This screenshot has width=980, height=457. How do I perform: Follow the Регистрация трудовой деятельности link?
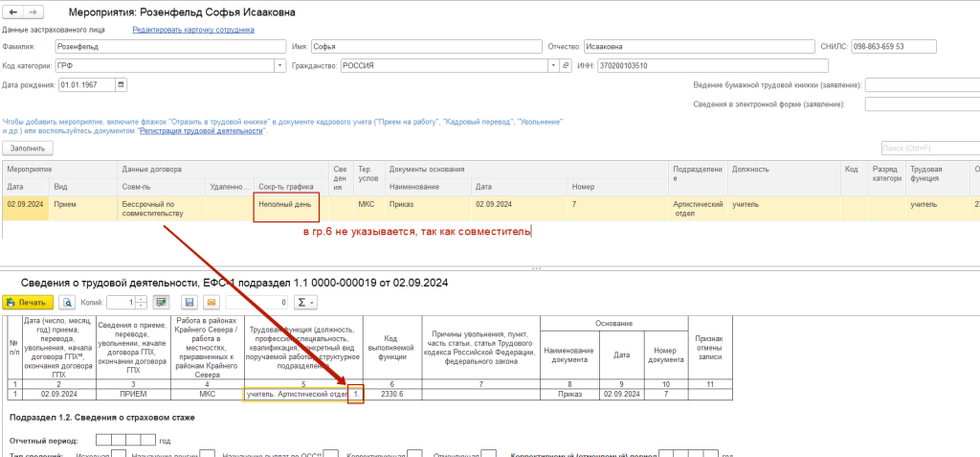(x=201, y=130)
